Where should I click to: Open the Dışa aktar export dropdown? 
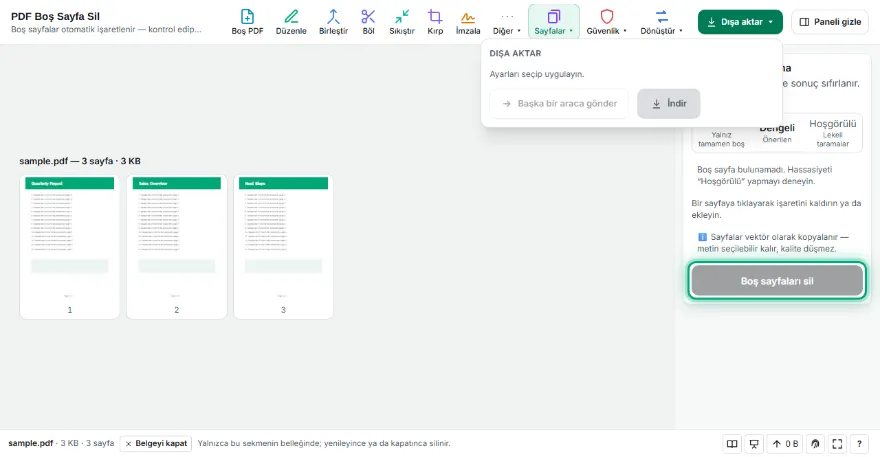[x=740, y=22]
